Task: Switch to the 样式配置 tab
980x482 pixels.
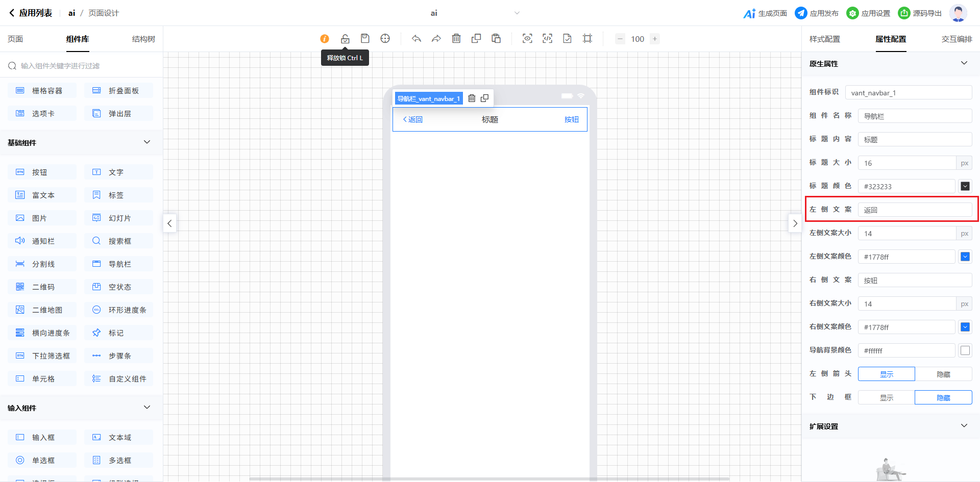Action: (x=824, y=39)
